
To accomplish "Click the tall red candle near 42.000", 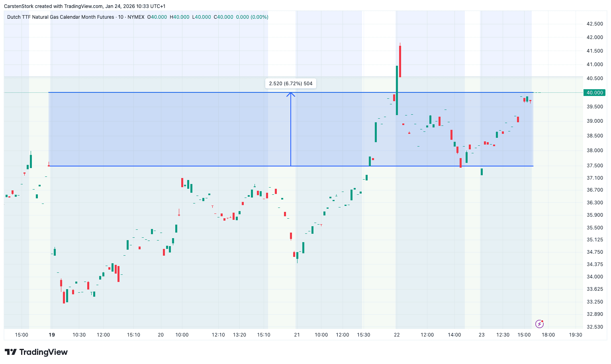I will pos(400,61).
